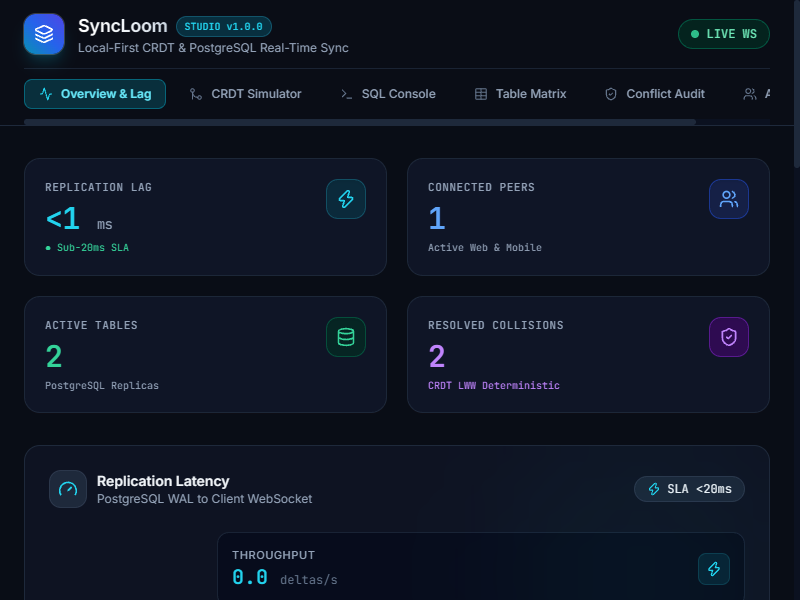This screenshot has width=800, height=600.
Task: Click the '0.0' throughput value
Action: click(250, 577)
